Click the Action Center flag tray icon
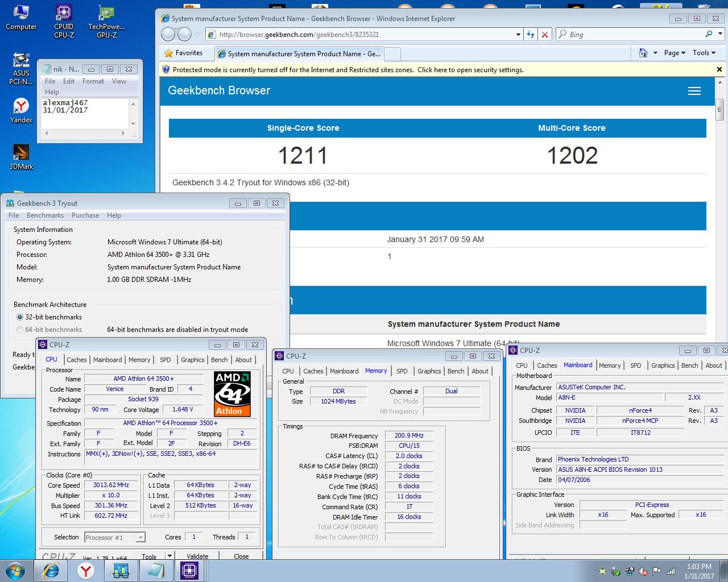 [x=657, y=571]
